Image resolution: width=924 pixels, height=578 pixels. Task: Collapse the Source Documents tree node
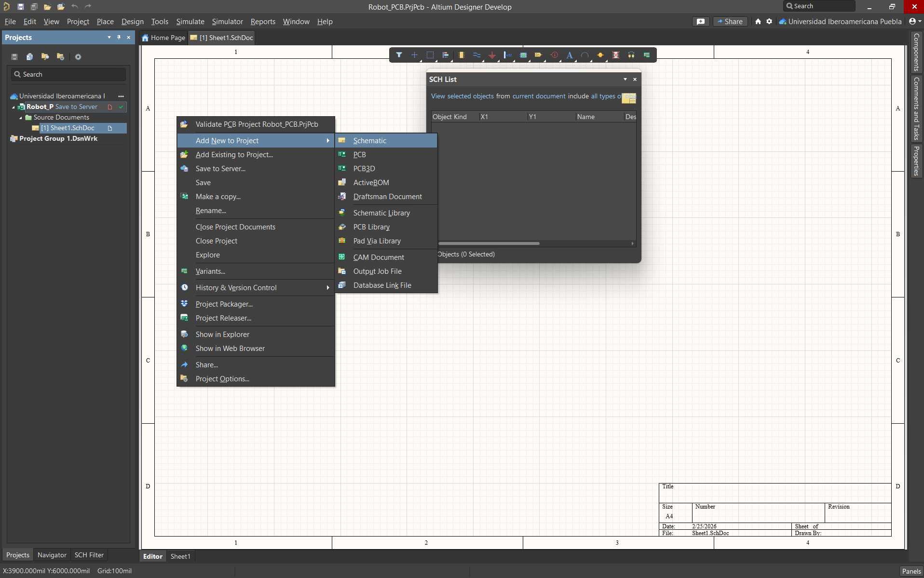pos(21,117)
